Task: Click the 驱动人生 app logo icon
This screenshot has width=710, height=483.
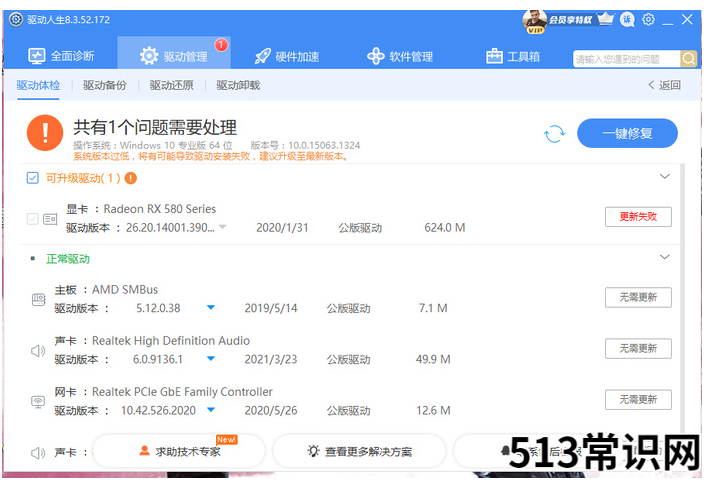Action: [x=16, y=19]
